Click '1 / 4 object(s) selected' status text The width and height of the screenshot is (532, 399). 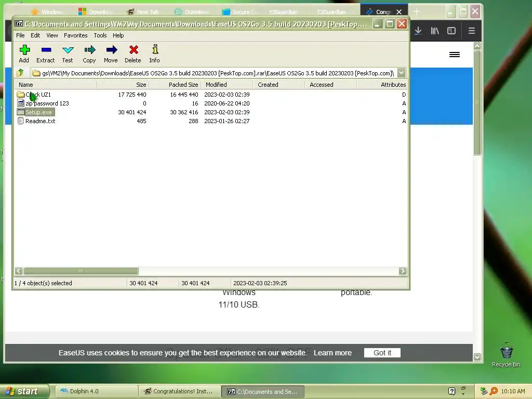(x=43, y=283)
